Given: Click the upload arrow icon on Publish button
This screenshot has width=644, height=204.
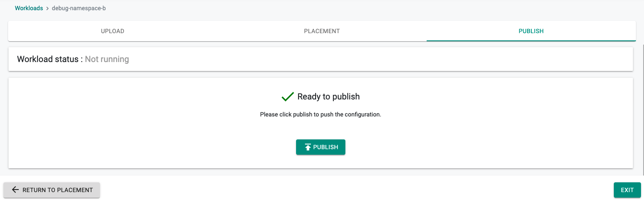Looking at the screenshot, I should click(x=308, y=147).
